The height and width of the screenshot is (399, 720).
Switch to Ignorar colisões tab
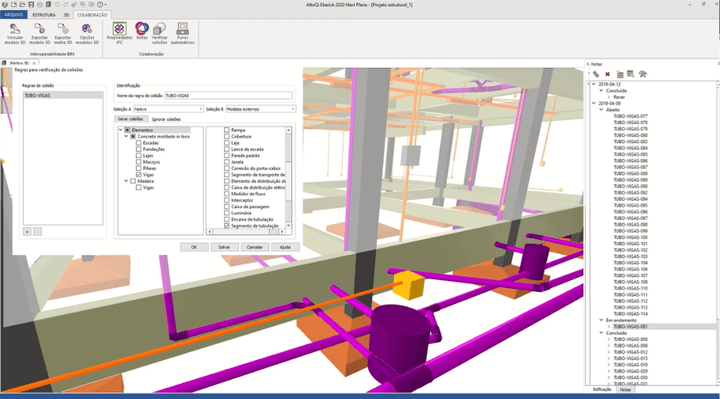(x=166, y=119)
